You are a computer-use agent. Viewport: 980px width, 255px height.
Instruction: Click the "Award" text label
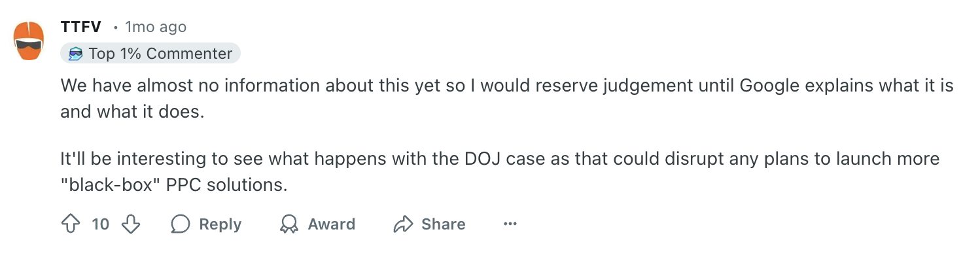pyautogui.click(x=332, y=224)
